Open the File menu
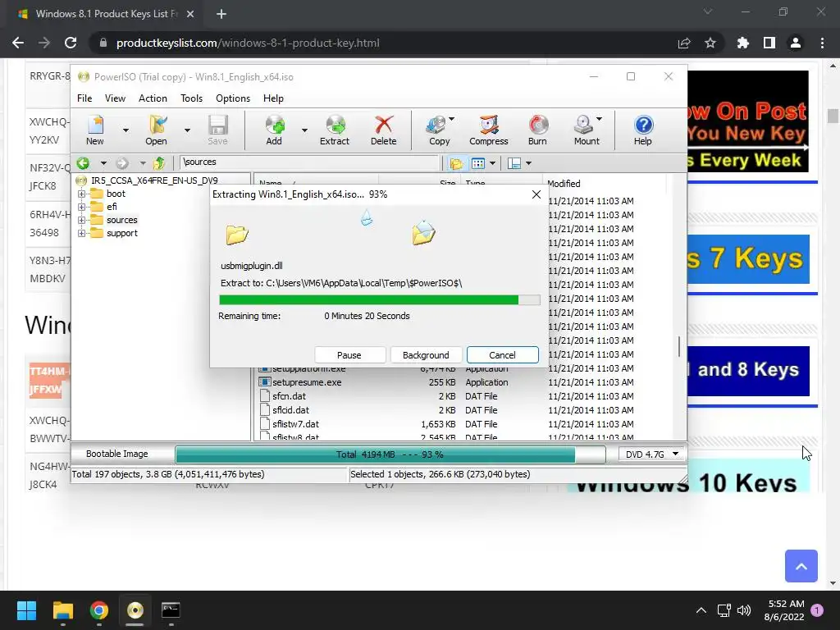The image size is (840, 630). pyautogui.click(x=84, y=98)
